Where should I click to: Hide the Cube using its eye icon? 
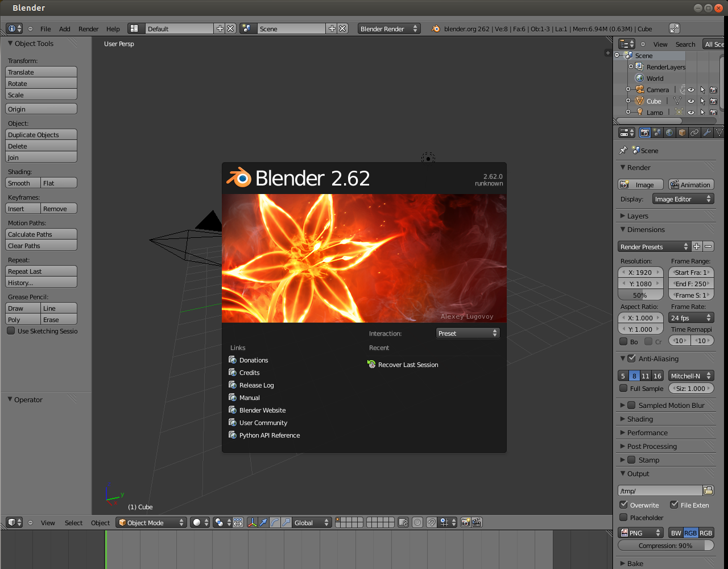[690, 101]
